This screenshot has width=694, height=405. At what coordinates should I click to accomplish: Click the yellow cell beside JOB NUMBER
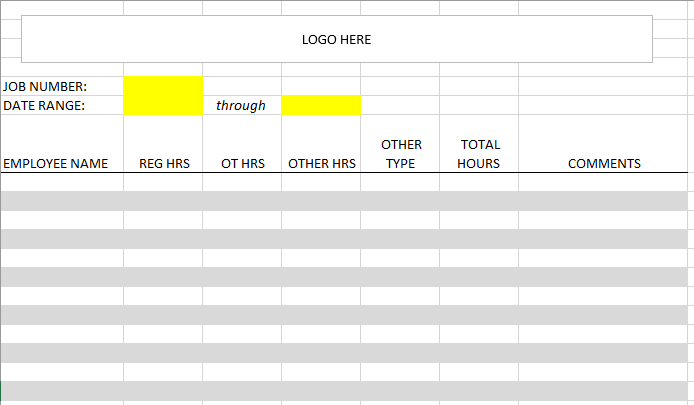[163, 86]
